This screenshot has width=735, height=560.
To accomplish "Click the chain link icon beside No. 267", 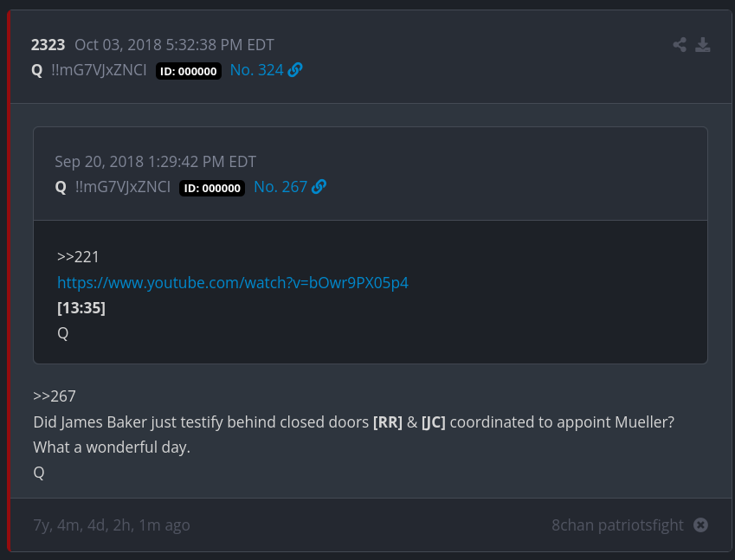I will click(x=319, y=187).
